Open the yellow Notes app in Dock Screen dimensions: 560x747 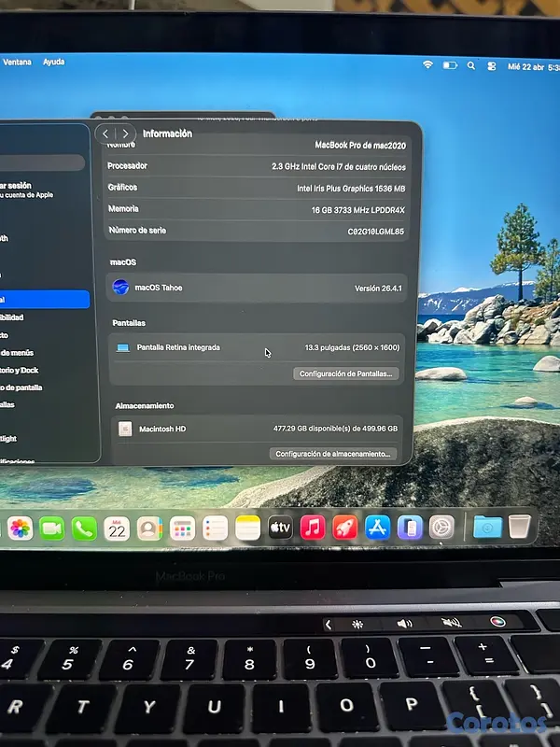coord(248,528)
